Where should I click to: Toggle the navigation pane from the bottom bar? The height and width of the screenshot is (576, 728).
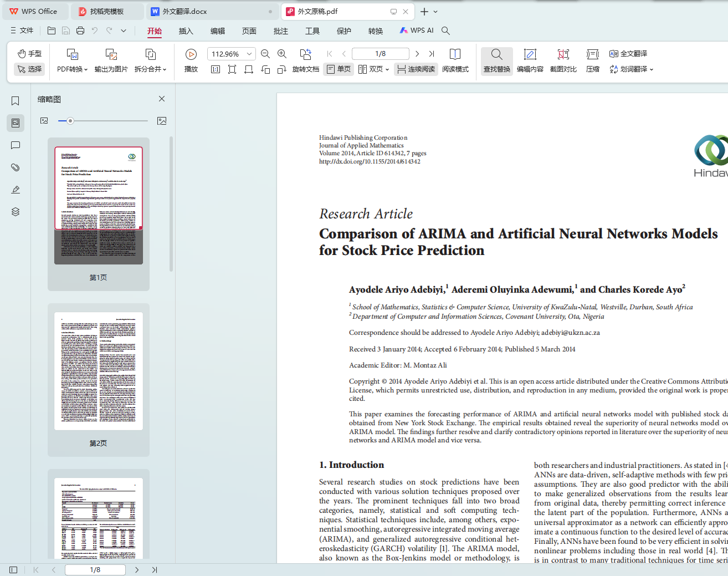13,570
